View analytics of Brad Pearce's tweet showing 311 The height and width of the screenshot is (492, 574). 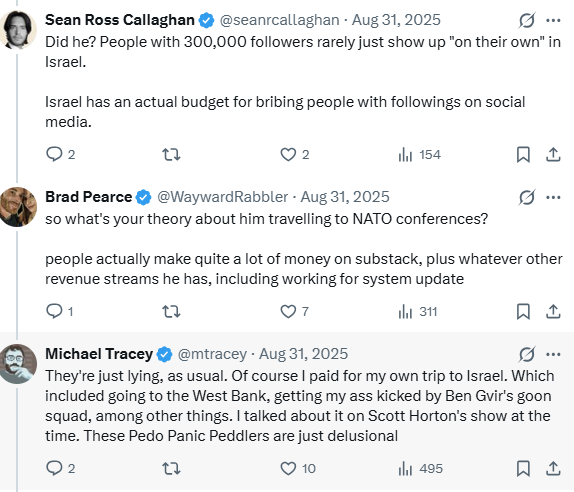[418, 312]
